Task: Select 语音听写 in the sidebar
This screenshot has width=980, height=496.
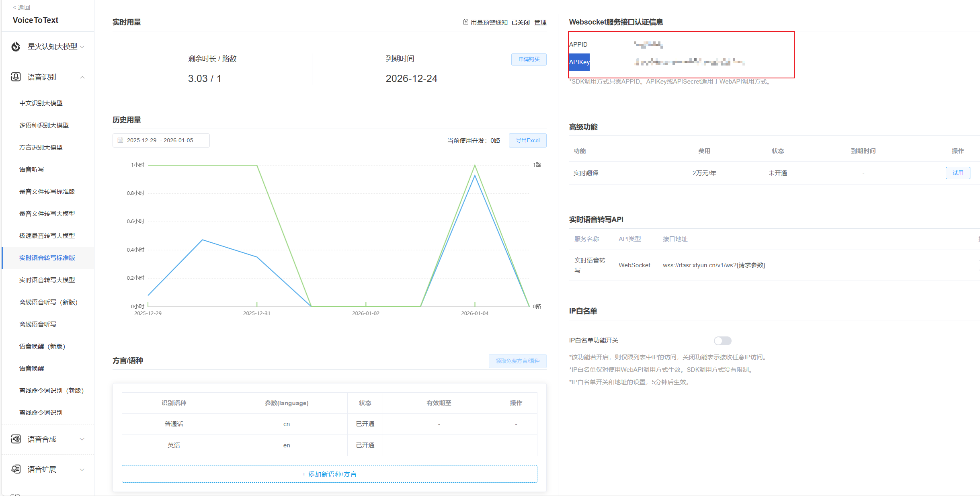Action: point(32,169)
